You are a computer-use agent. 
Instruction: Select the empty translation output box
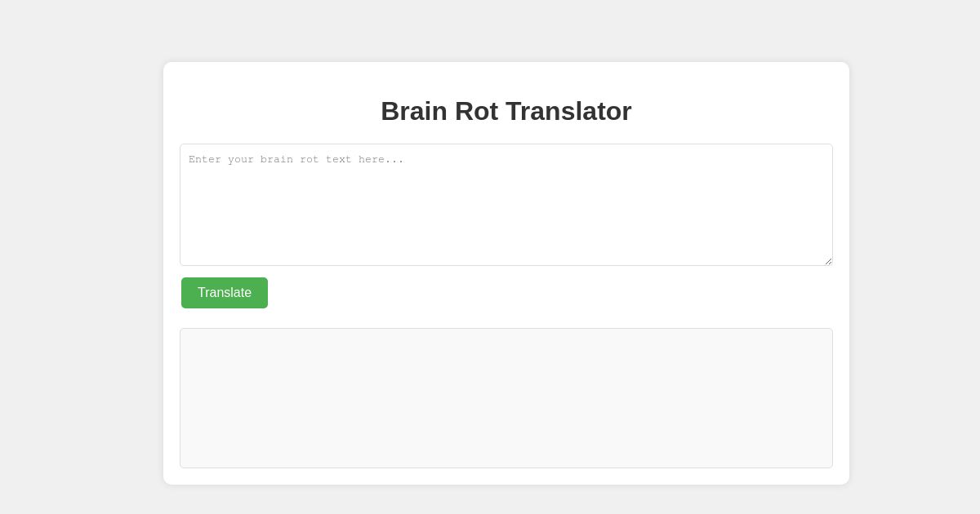pos(506,398)
